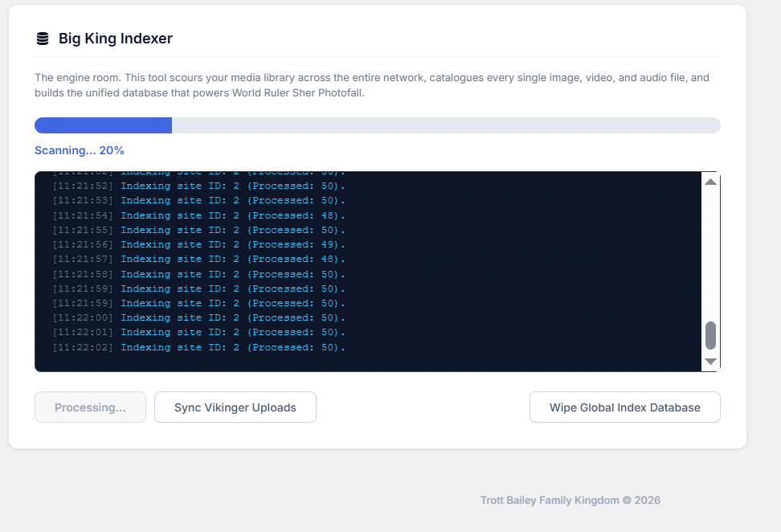Click the Big King Indexer heading text
Screen dimensions: 781x532
[x=114, y=38]
